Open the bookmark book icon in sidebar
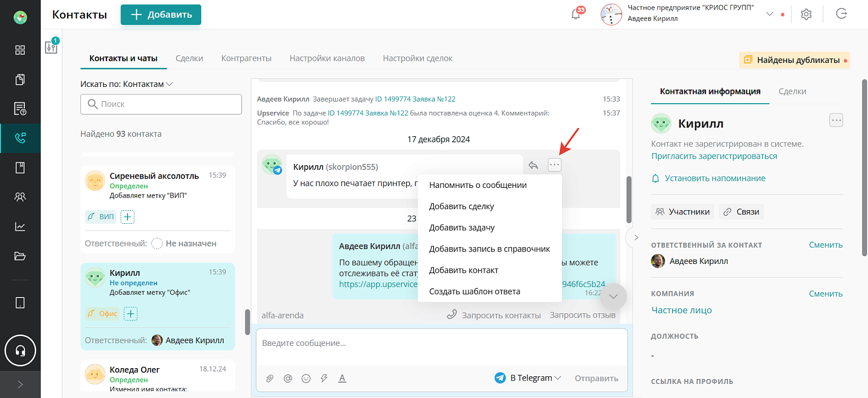 (x=20, y=167)
